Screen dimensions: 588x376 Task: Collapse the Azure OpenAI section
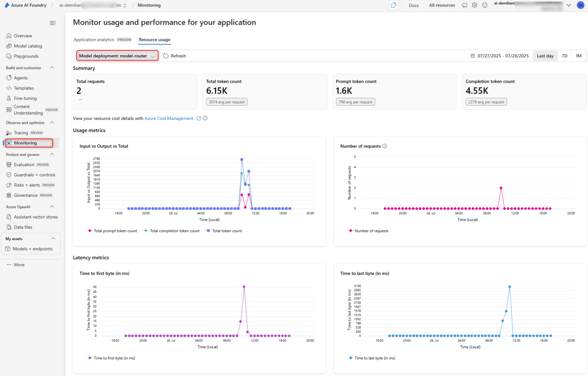(52, 207)
